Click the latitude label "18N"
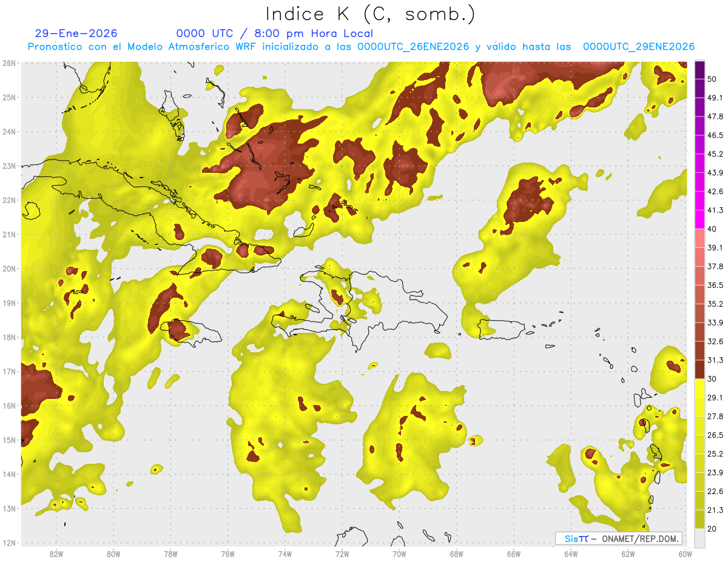The image size is (728, 562). pyautogui.click(x=8, y=337)
